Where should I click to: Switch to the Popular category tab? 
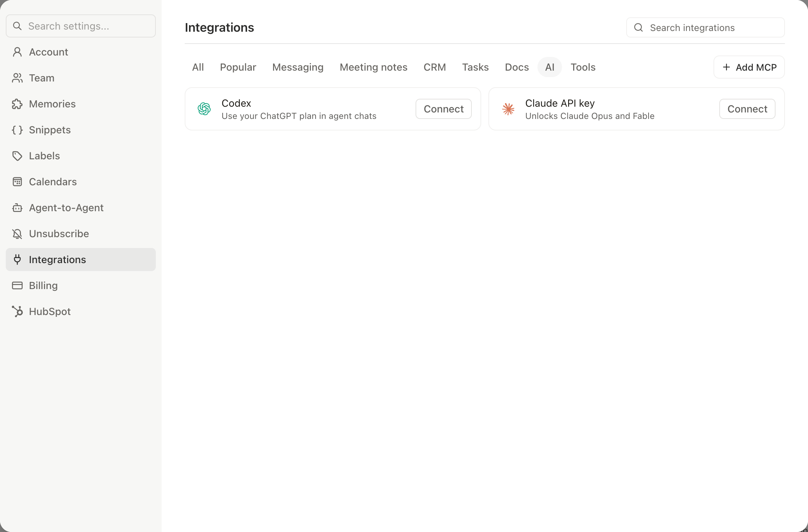(238, 67)
